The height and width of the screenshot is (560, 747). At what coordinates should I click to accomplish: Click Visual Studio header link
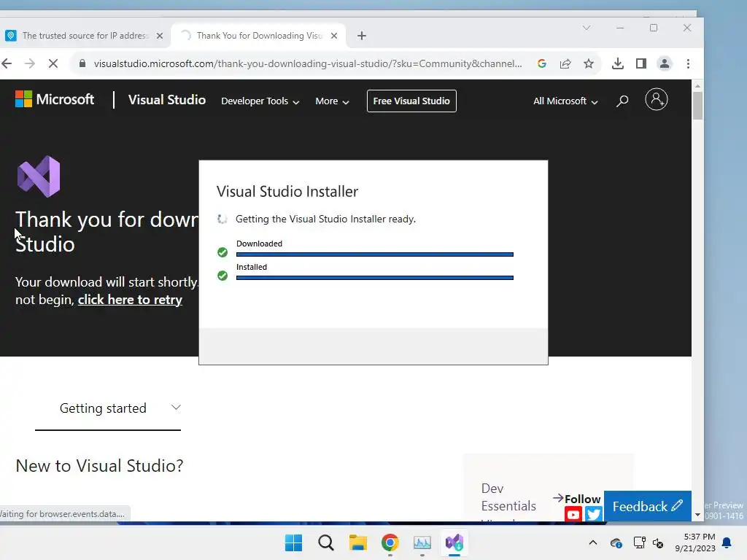(167, 99)
